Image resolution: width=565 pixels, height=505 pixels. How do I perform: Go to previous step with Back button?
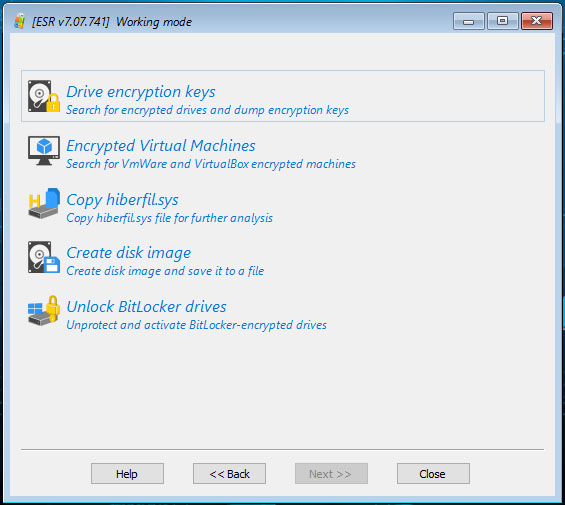[x=229, y=474]
